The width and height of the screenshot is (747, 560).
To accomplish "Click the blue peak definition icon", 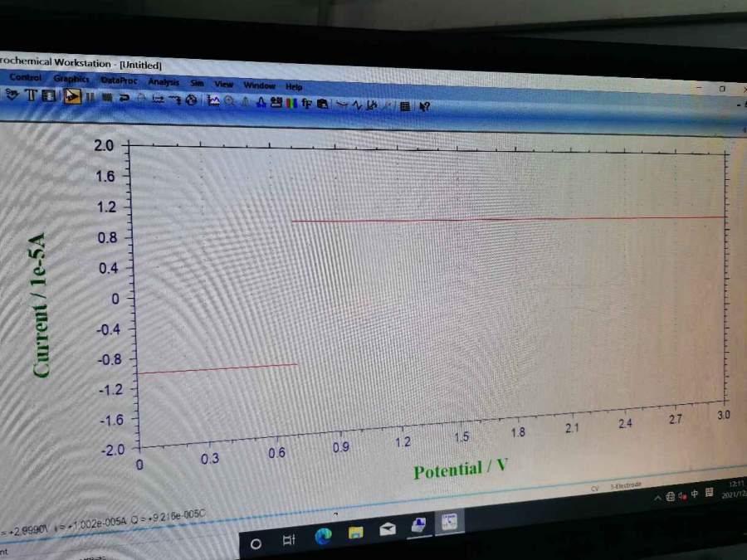I will pyautogui.click(x=261, y=102).
